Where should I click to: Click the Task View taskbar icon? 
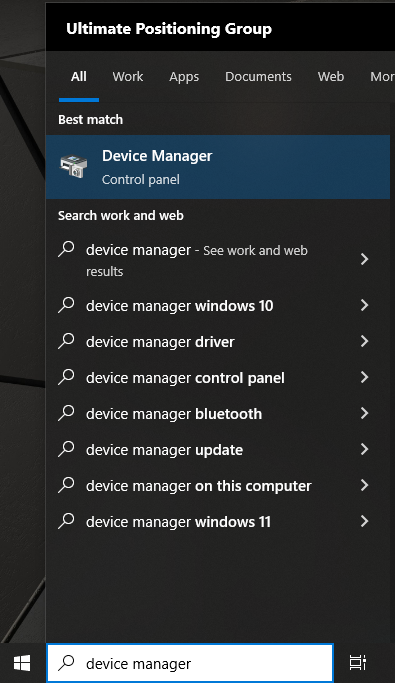click(358, 663)
